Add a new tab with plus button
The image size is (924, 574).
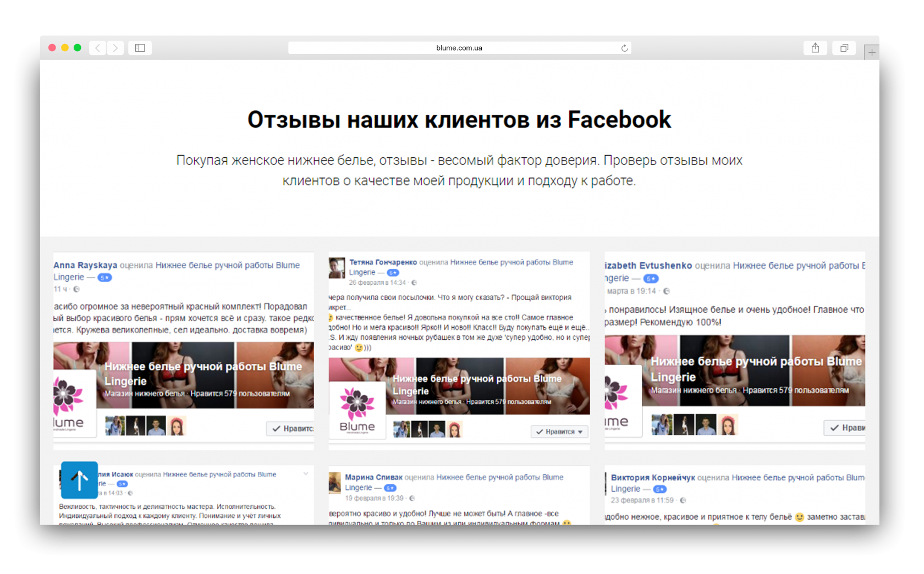coord(872,52)
